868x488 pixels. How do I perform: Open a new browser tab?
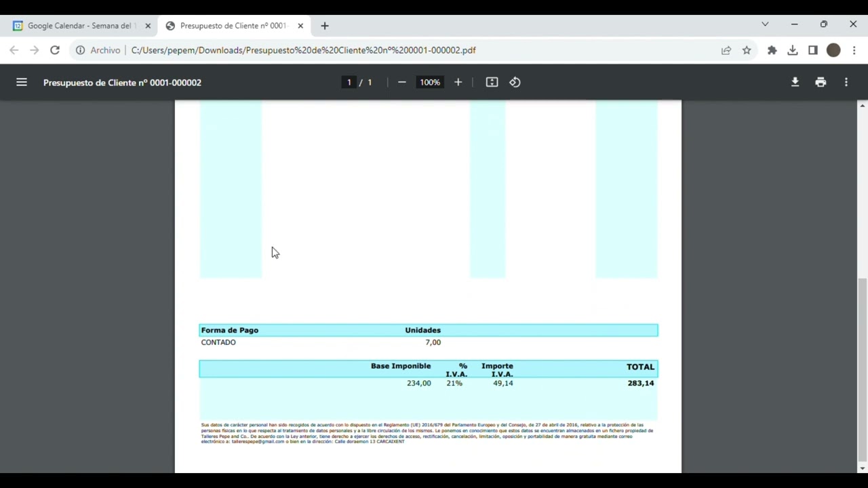click(x=325, y=26)
